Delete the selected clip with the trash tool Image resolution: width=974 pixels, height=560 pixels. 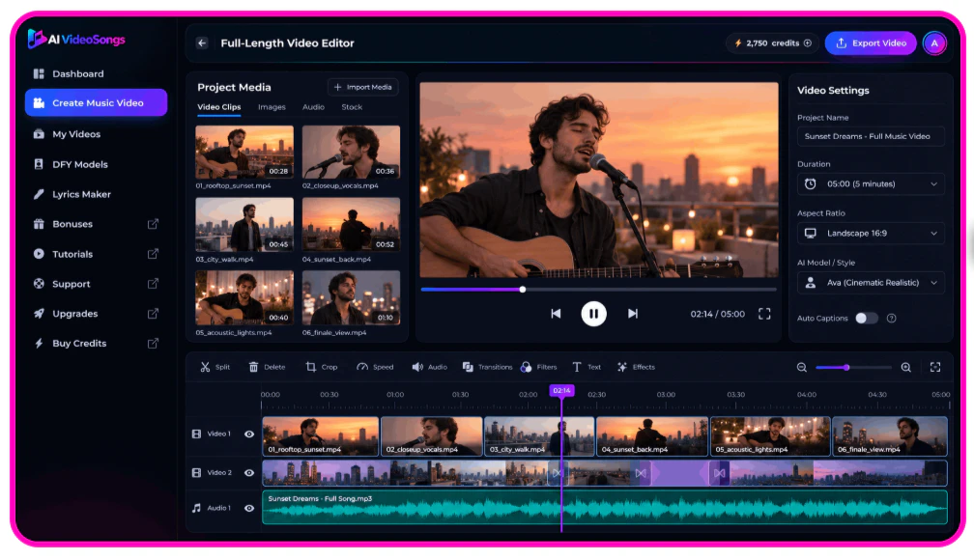coord(267,367)
